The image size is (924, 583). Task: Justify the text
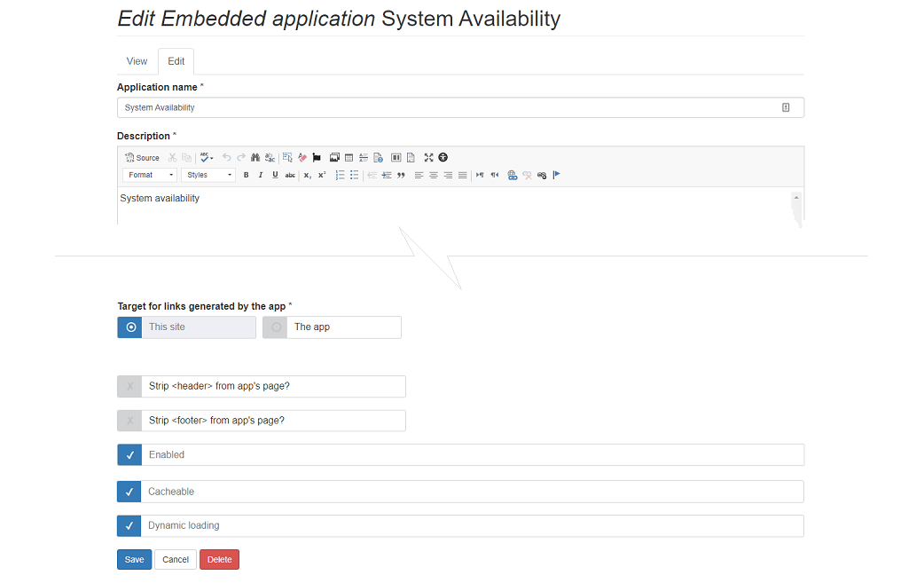463,175
